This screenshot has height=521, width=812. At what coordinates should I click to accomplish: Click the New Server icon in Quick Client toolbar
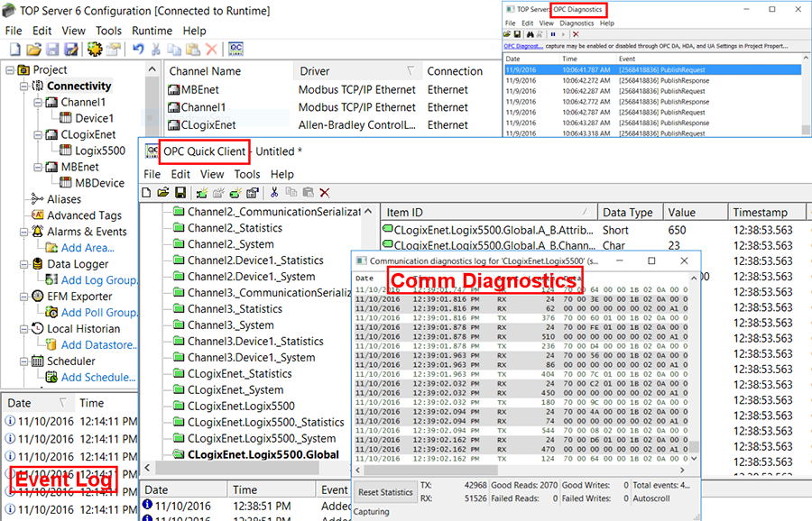(200, 193)
